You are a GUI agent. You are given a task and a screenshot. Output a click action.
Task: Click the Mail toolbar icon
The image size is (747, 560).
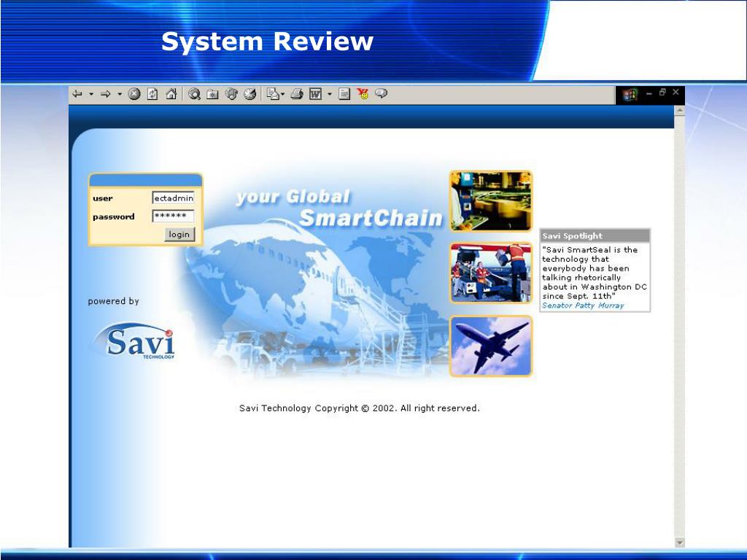[273, 94]
